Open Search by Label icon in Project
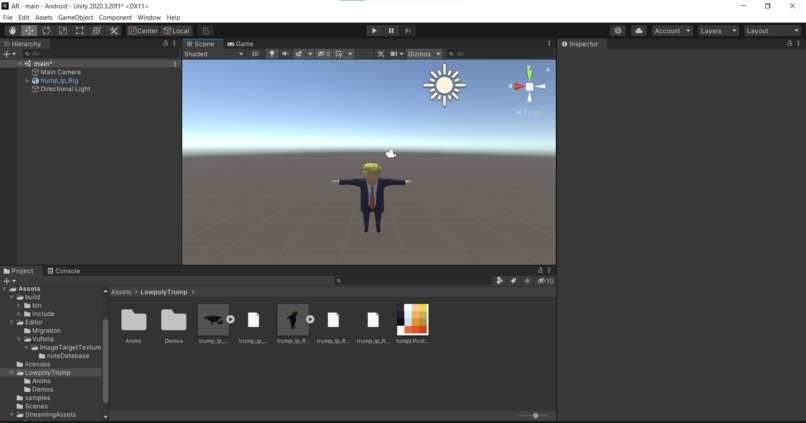806x423 pixels. point(513,281)
